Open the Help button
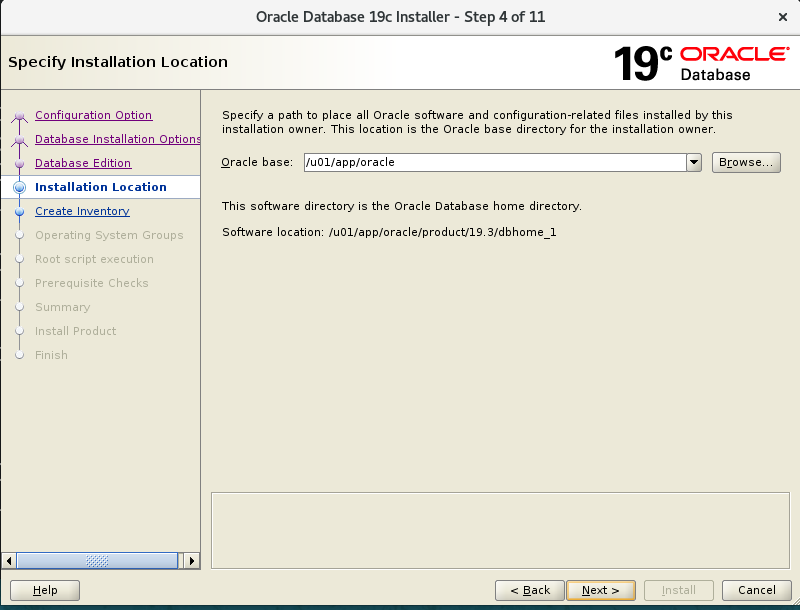Viewport: 800px width, 610px height. (x=45, y=591)
